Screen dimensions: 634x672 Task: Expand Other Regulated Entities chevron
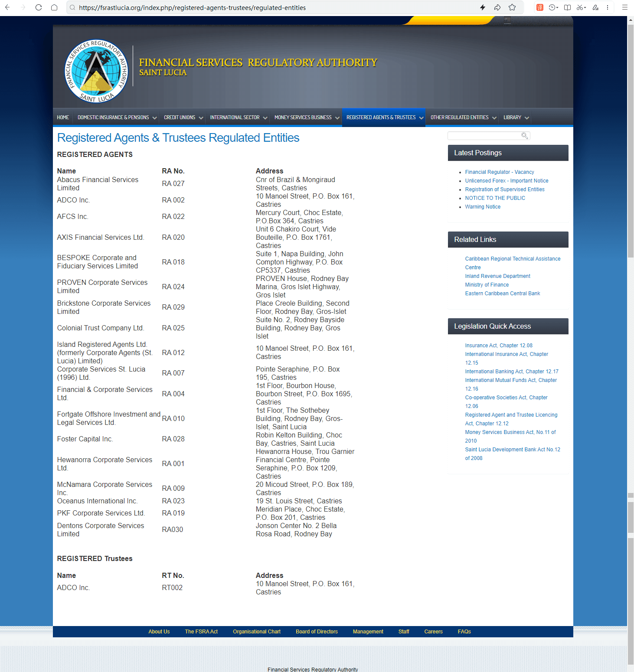[x=494, y=118]
